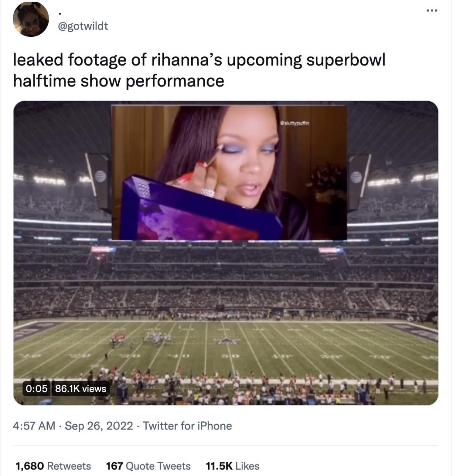Open the tweet options menu via ellipsis icon

(432, 10)
